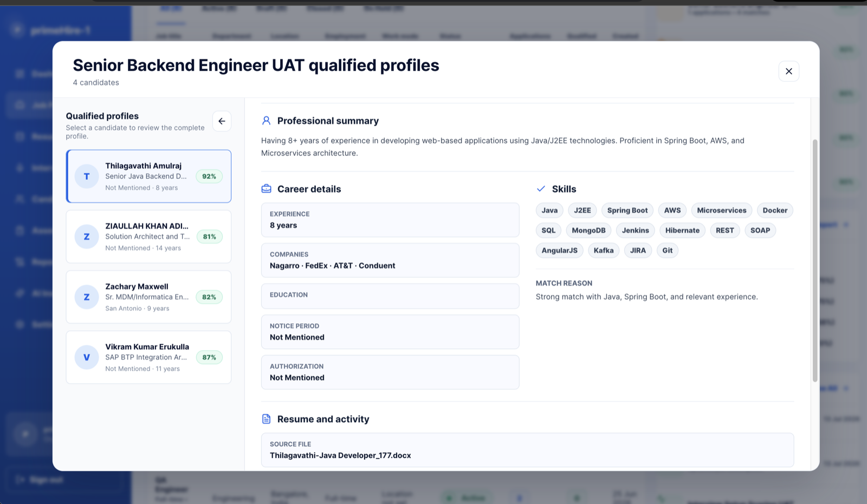
Task: Click the Skills checkmark icon
Action: [x=541, y=189]
